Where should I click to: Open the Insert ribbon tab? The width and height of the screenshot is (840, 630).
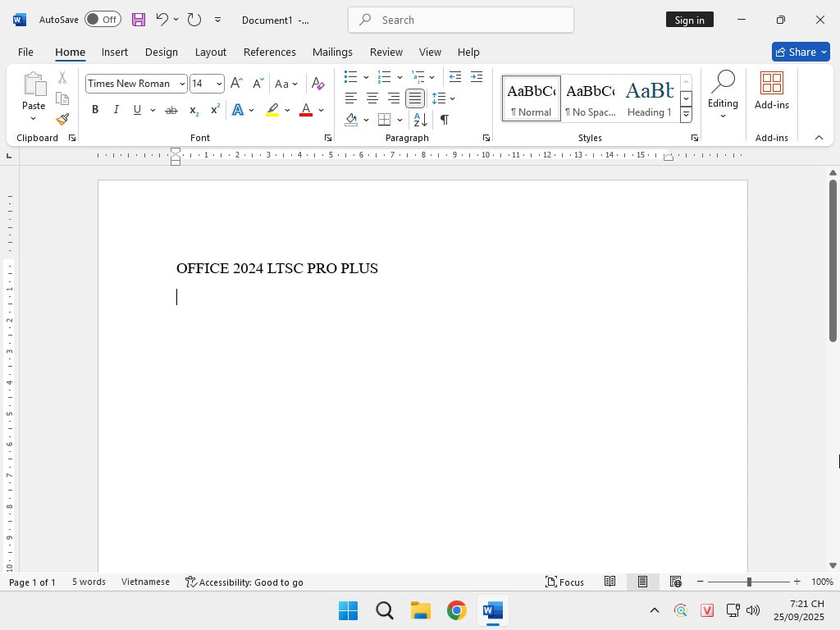(115, 52)
